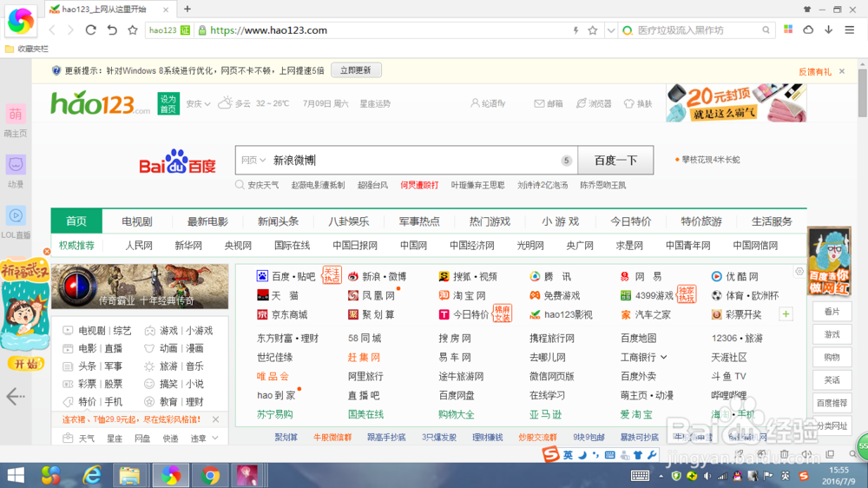Image resolution: width=868 pixels, height=488 pixels.
Task: Bookmark the page via toolbar star
Action: [132, 30]
